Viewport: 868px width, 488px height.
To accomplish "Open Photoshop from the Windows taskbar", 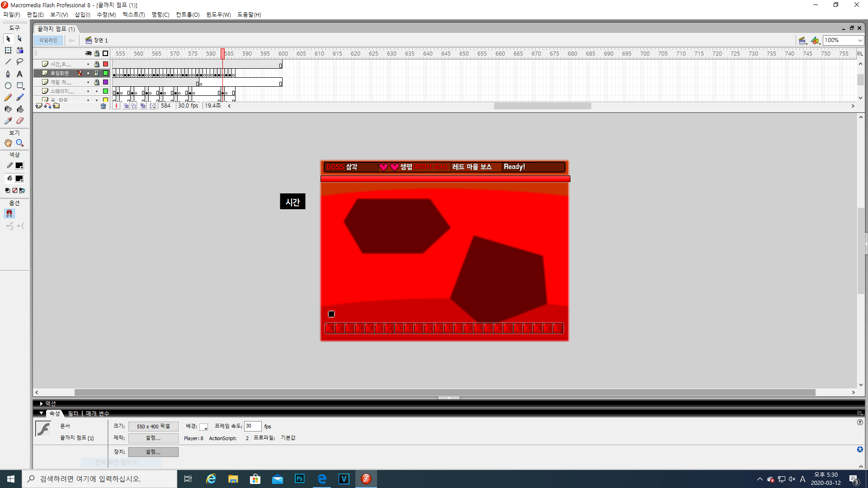I will pyautogui.click(x=299, y=479).
